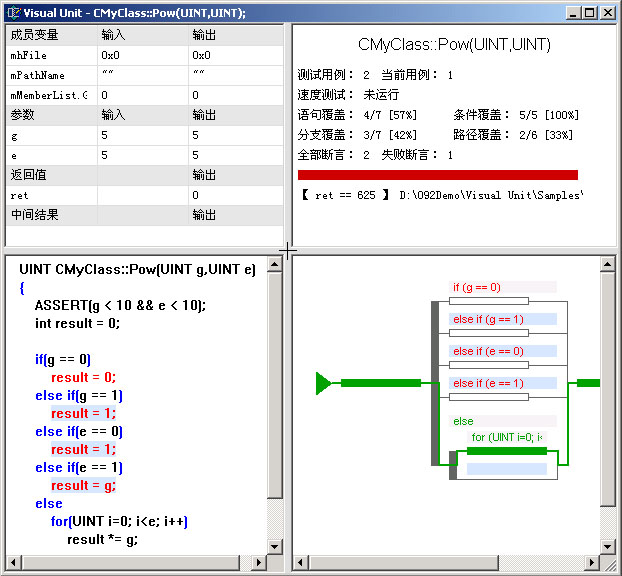The height and width of the screenshot is (576, 622).
Task: Click the '分支覆盖' branch coverage 3/7 value
Action: pyautogui.click(x=390, y=135)
